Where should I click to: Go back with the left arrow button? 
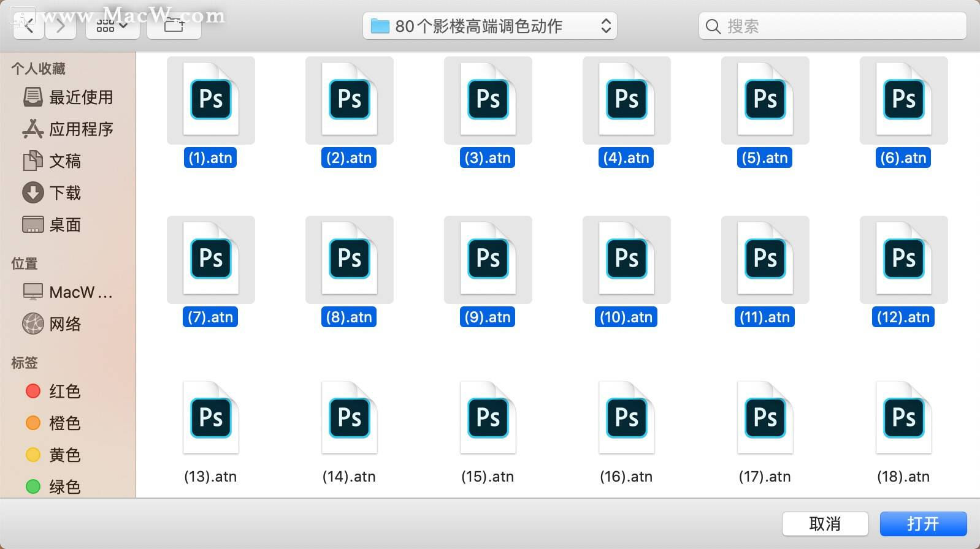point(29,26)
